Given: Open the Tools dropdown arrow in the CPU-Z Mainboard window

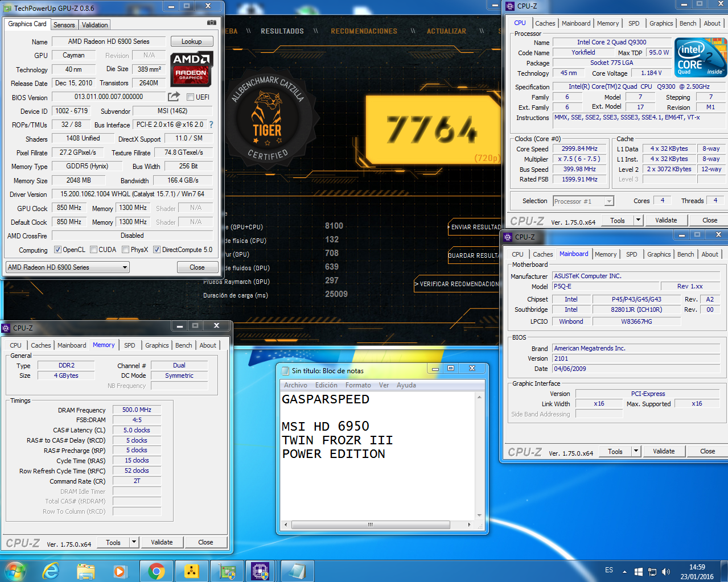Looking at the screenshot, I should point(636,451).
